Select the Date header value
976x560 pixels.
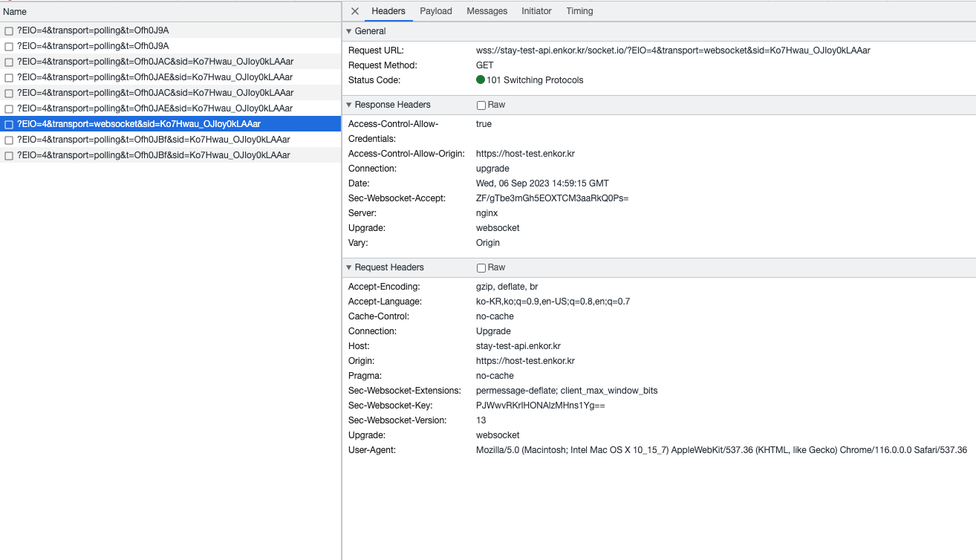tap(542, 183)
